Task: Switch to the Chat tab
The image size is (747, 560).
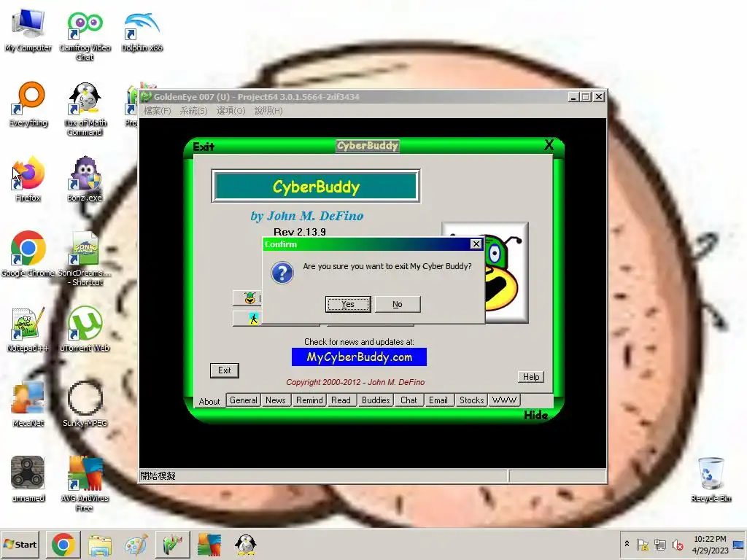Action: 409,400
